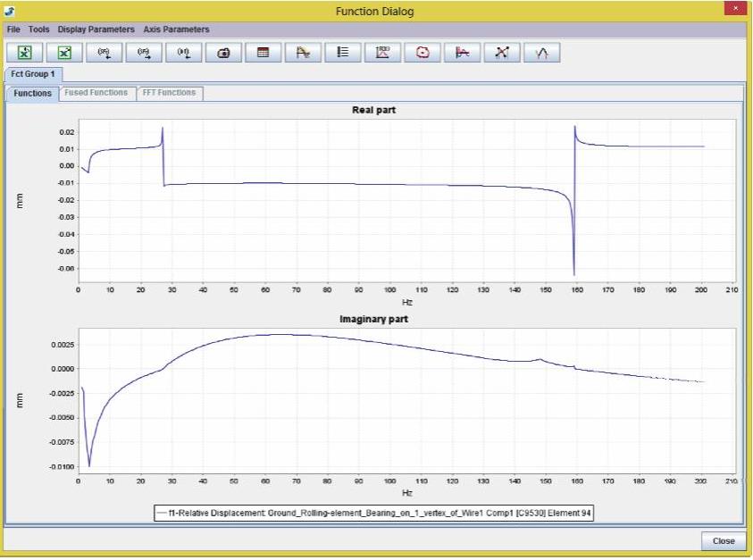753x560 pixels.
Task: Click the crossing lines toolbar icon
Action: [x=501, y=53]
